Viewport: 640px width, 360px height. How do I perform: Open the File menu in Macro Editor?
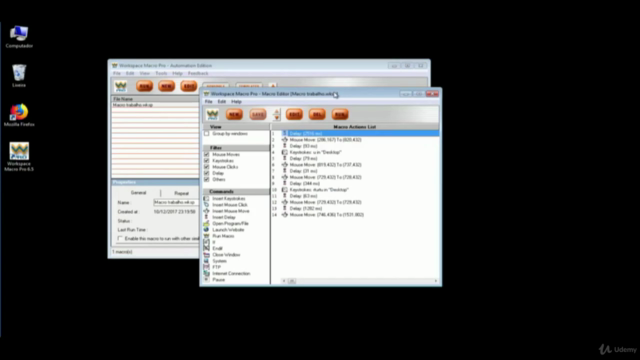[209, 102]
